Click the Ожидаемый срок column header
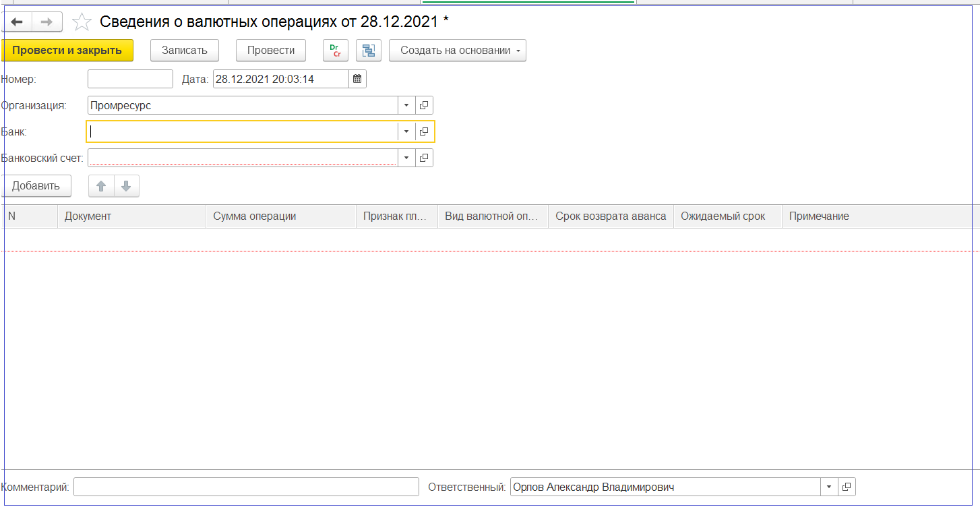The height and width of the screenshot is (509, 980). pyautogui.click(x=728, y=216)
